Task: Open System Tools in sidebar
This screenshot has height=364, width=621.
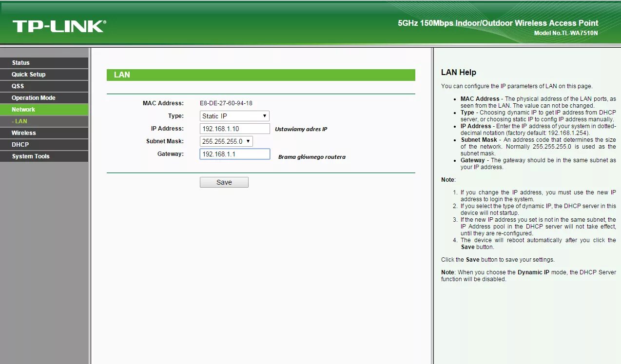Action: point(44,156)
